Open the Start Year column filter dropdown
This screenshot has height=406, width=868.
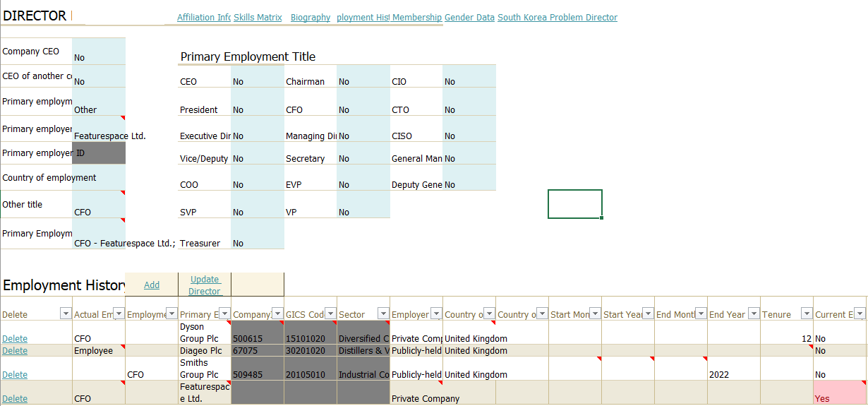pos(648,314)
